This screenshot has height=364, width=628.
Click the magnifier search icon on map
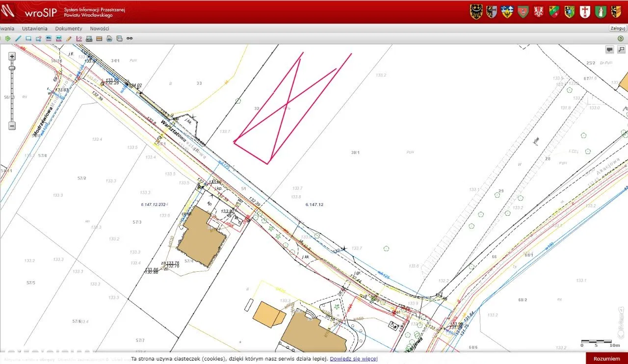click(621, 50)
